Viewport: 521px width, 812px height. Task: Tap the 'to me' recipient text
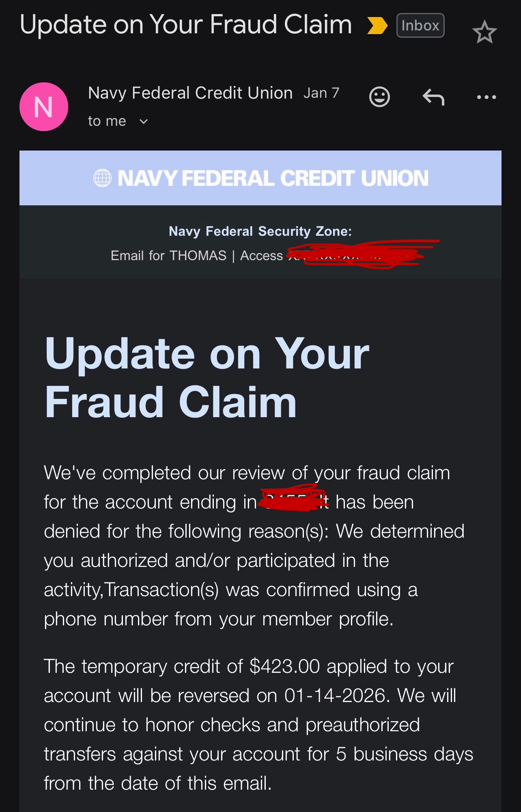(107, 121)
